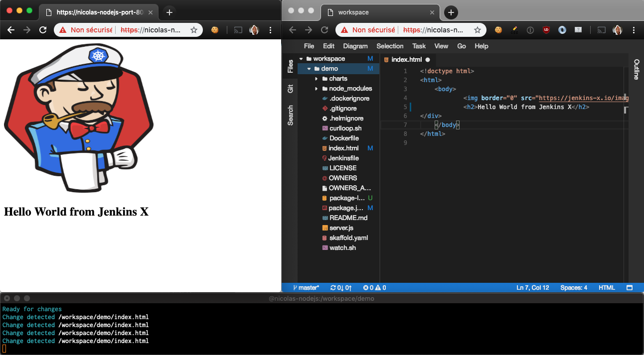Open the File menu in the IDE

[x=309, y=46]
